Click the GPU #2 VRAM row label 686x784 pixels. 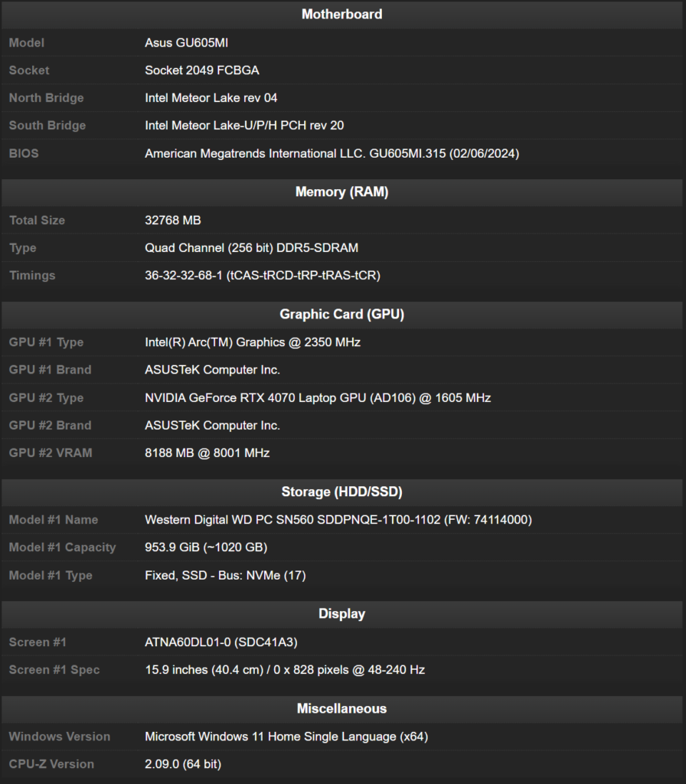[51, 453]
